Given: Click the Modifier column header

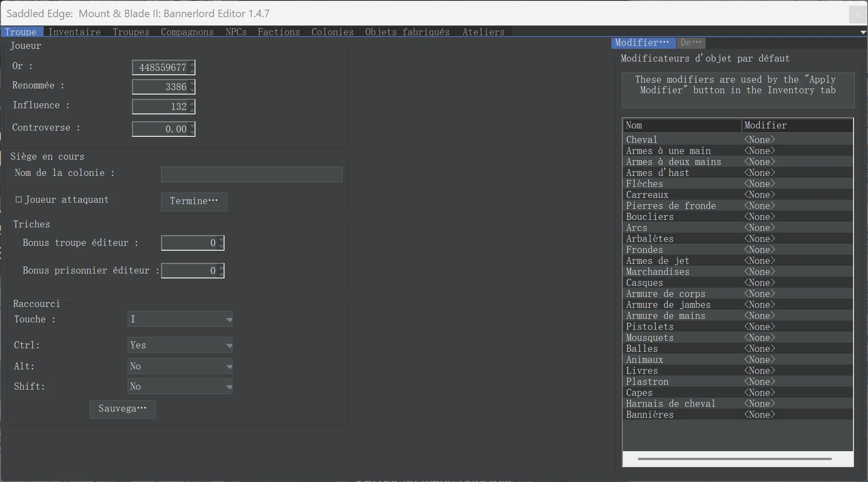Looking at the screenshot, I should coord(797,125).
